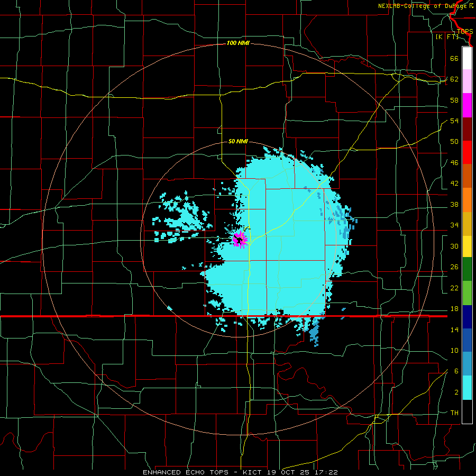The width and height of the screenshot is (476, 476).
Task: Click the TH legend label
Action: 454,413
